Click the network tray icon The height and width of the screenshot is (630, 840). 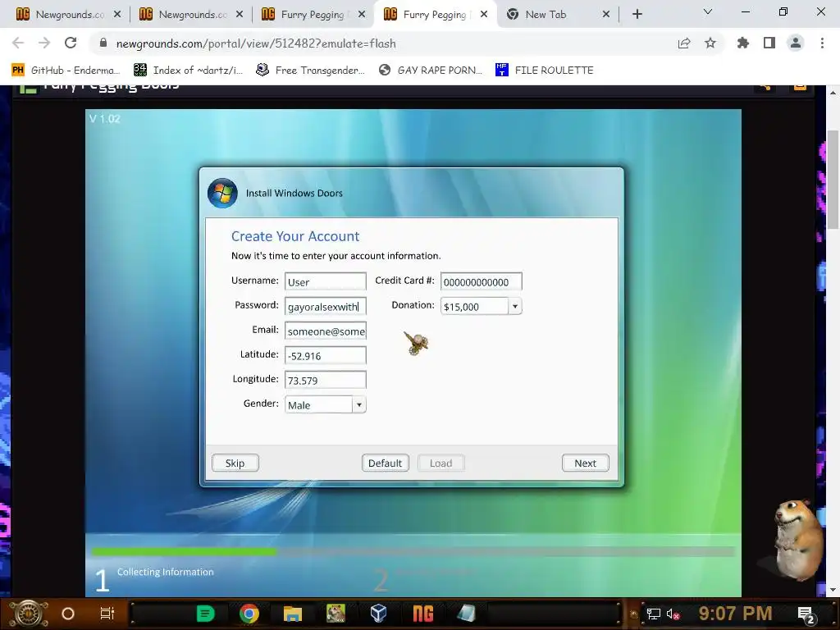click(x=654, y=614)
